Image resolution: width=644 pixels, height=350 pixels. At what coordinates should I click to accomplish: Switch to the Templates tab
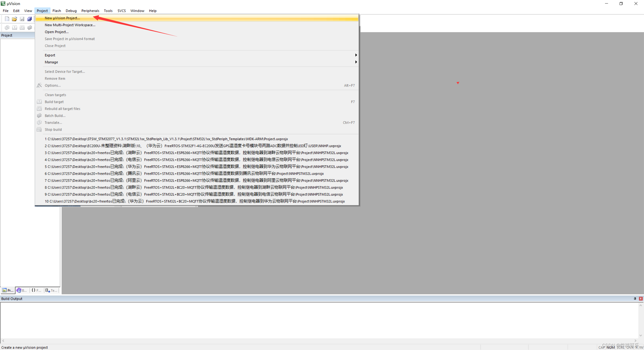pos(52,290)
